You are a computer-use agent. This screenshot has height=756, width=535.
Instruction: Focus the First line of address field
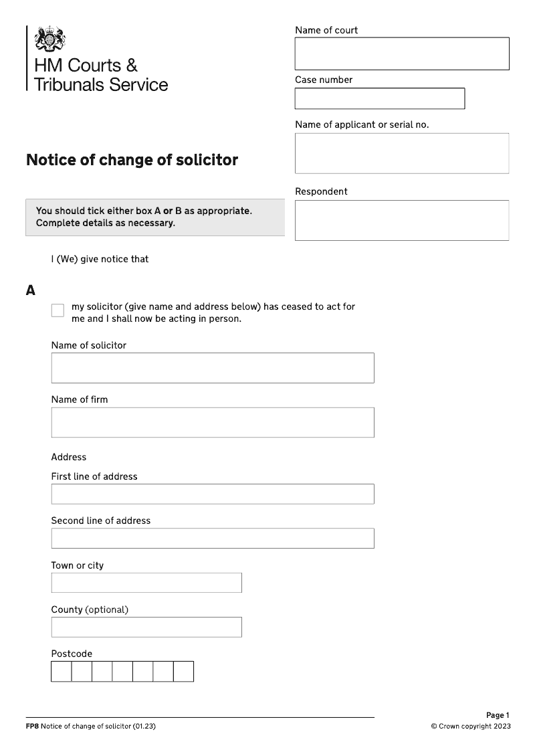pos(212,494)
